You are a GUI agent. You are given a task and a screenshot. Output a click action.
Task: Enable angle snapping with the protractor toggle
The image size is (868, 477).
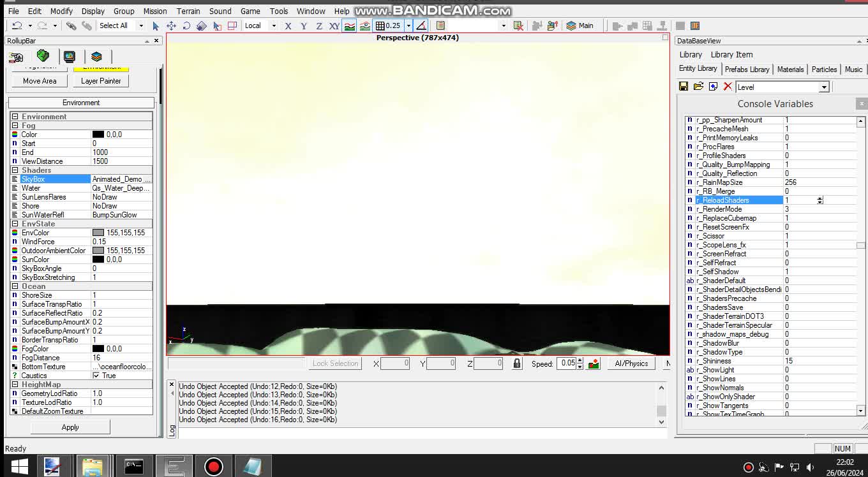pos(421,26)
